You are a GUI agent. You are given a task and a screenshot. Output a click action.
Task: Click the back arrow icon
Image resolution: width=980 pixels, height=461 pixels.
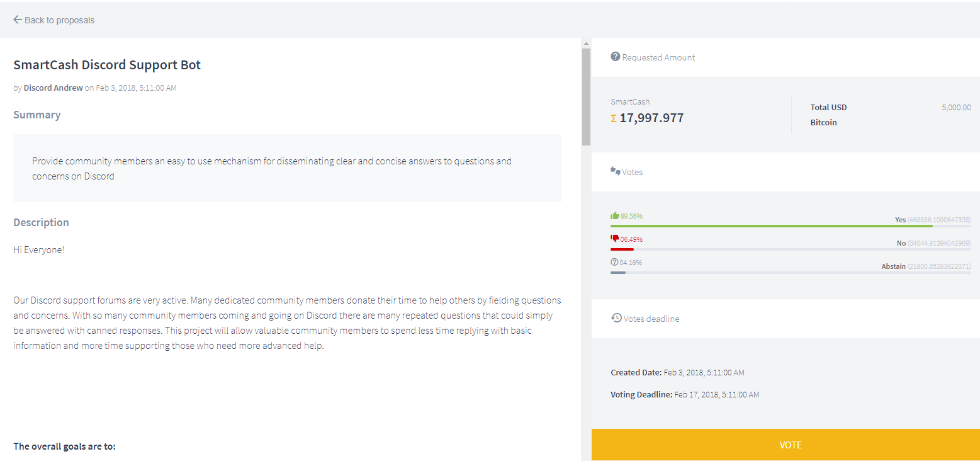pyautogui.click(x=18, y=20)
